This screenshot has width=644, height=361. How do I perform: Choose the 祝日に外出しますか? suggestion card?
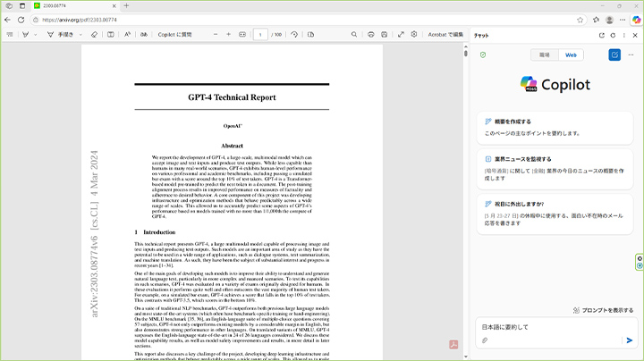click(555, 214)
